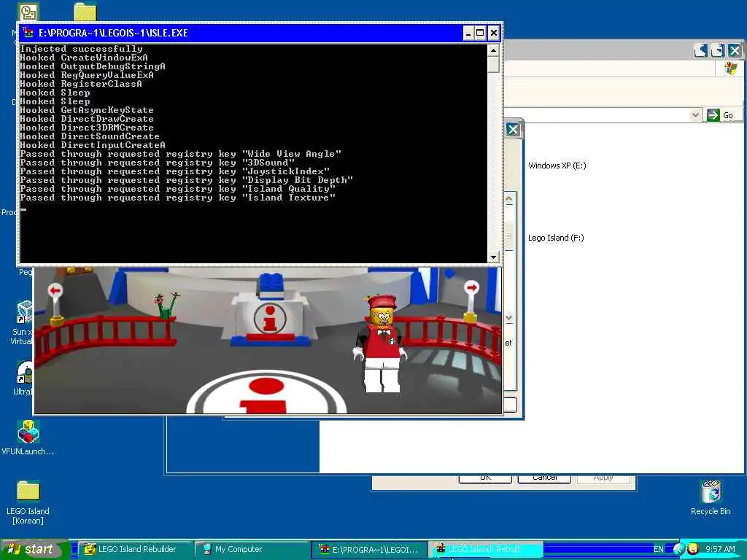The height and width of the screenshot is (560, 747).
Task: Click the Windows flag logo in My Computer
Action: click(731, 68)
